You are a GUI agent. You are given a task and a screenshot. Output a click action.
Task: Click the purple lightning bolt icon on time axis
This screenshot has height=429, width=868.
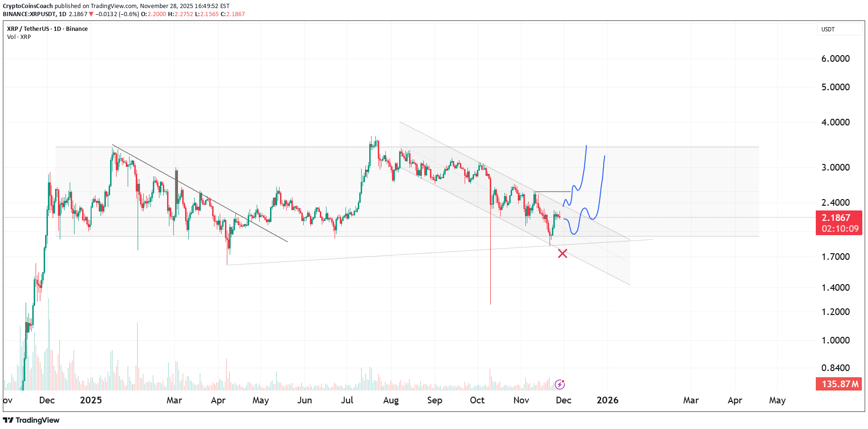(x=560, y=384)
